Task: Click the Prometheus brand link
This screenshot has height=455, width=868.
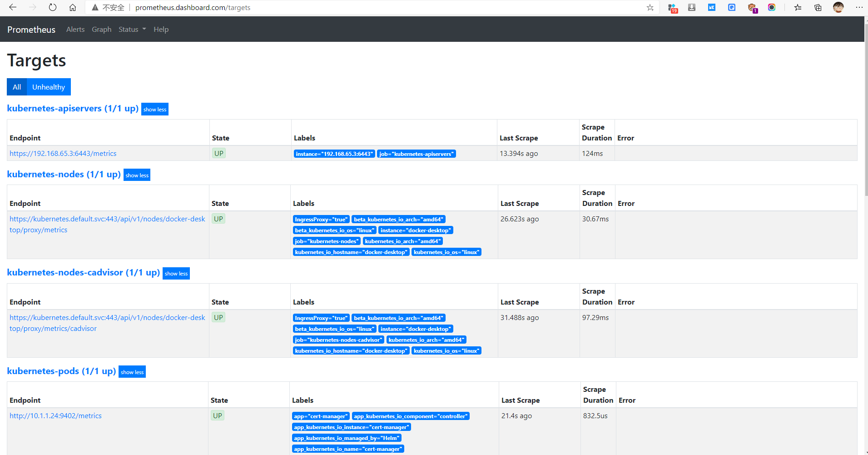Action: [31, 30]
